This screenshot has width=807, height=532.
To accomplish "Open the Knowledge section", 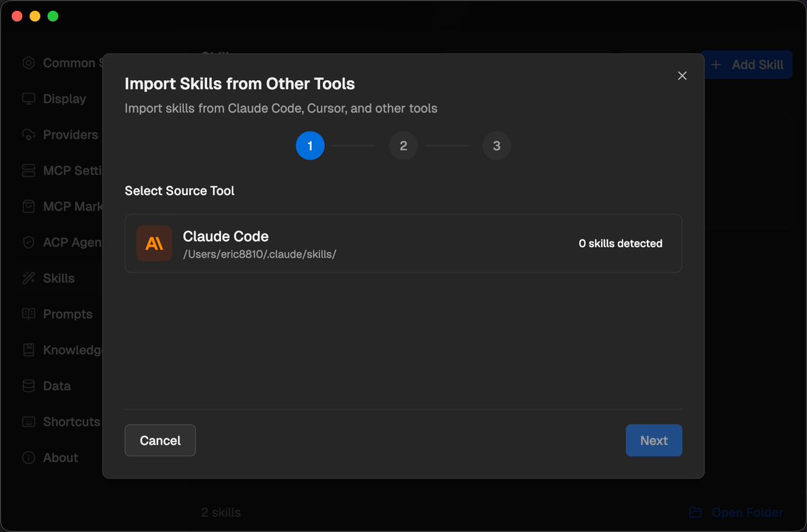I will [x=28, y=350].
